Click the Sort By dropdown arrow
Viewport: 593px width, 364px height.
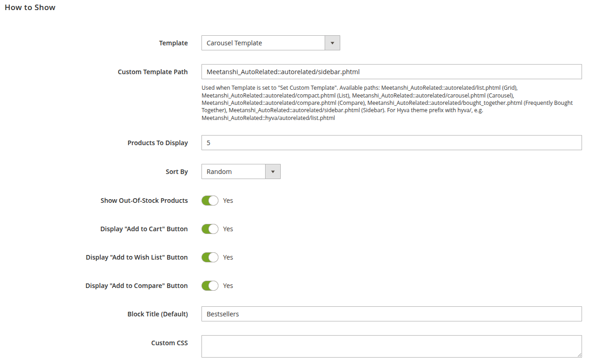click(273, 172)
